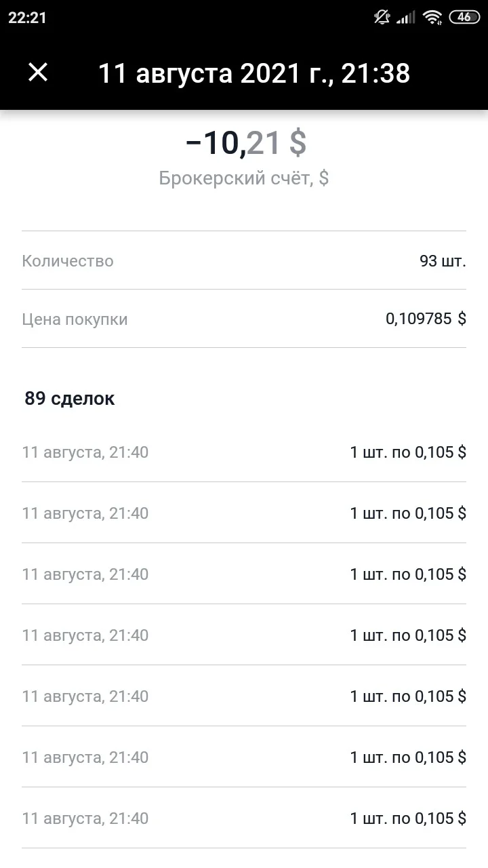Tap the 0,109785 $ purchase price value
Screen dimensions: 488x868
click(x=426, y=319)
